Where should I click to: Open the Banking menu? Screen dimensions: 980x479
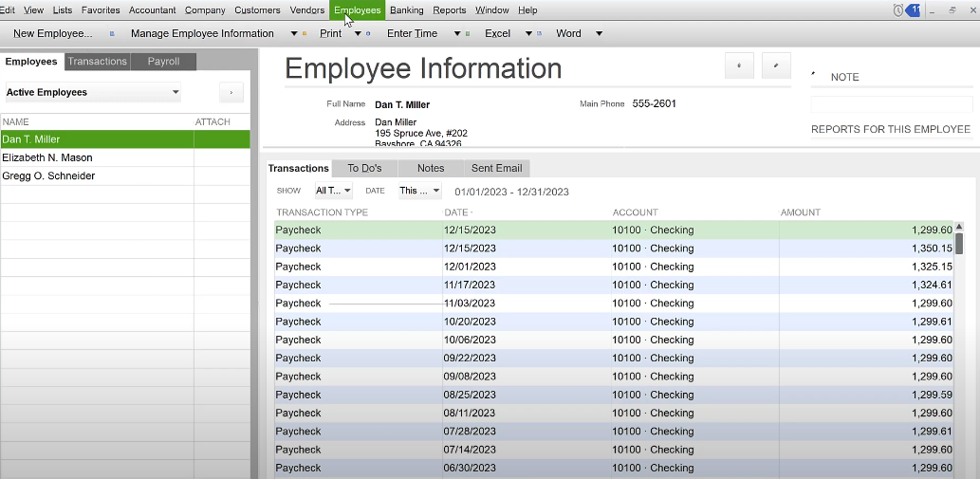[x=406, y=10]
